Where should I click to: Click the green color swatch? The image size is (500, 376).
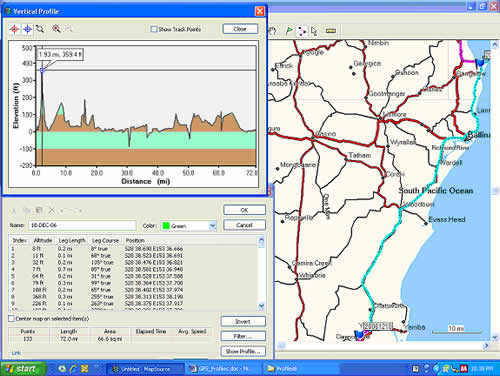pos(166,226)
